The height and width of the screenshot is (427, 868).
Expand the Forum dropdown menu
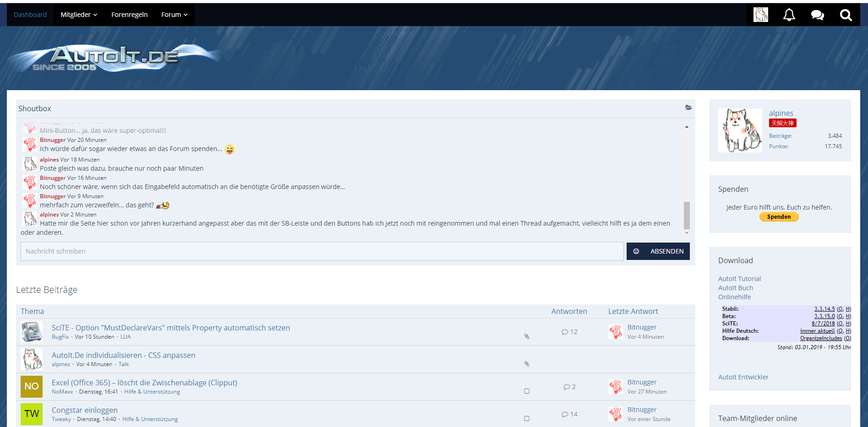(174, 15)
